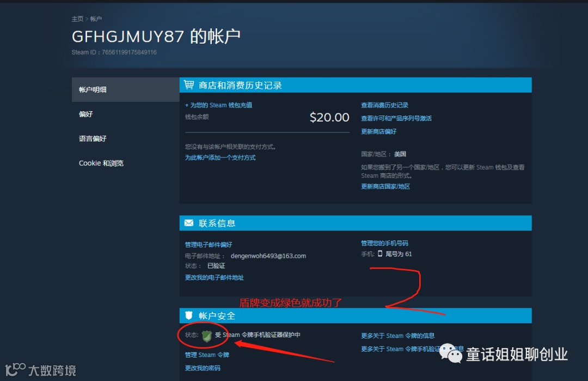Click 主页 in the breadcrumb

click(77, 19)
